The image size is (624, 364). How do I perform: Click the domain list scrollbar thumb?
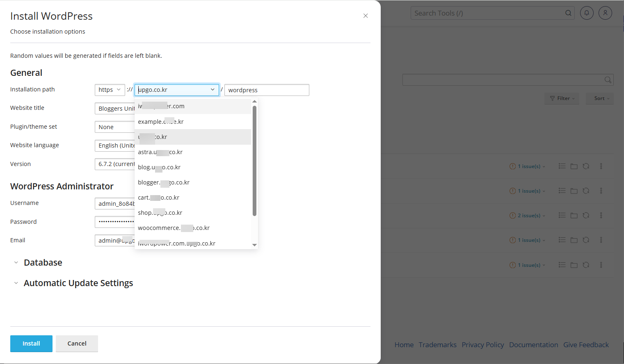point(254,161)
